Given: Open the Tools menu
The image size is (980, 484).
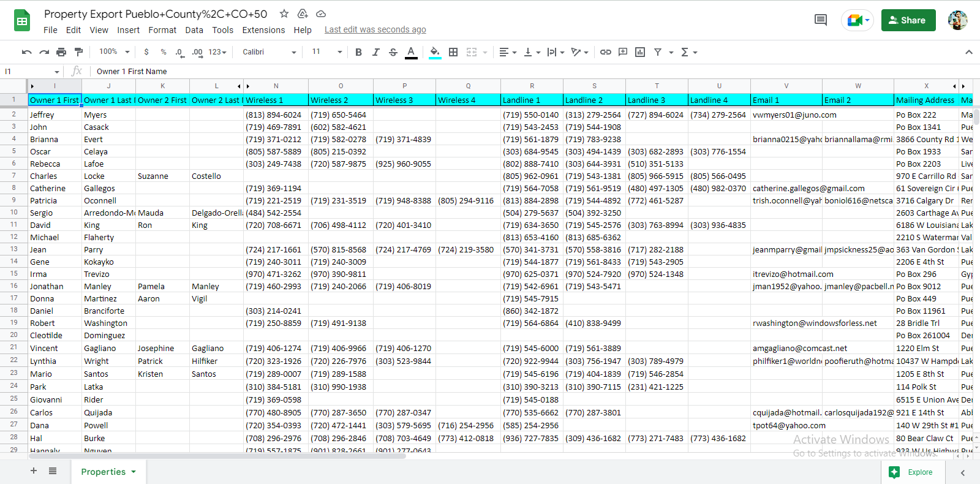Looking at the screenshot, I should 222,30.
